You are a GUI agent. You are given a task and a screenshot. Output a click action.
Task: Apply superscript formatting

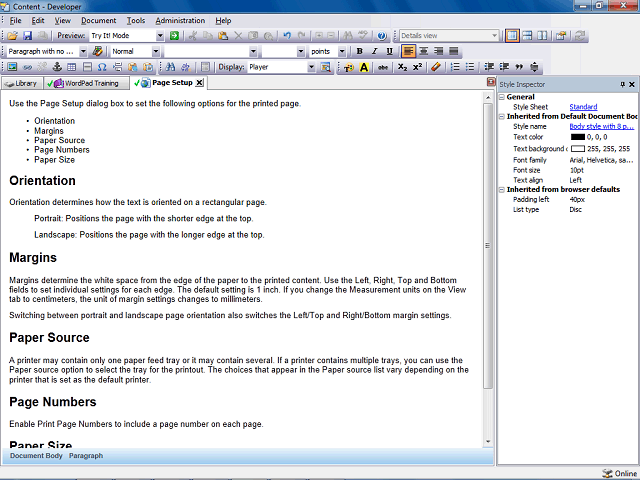[417, 67]
